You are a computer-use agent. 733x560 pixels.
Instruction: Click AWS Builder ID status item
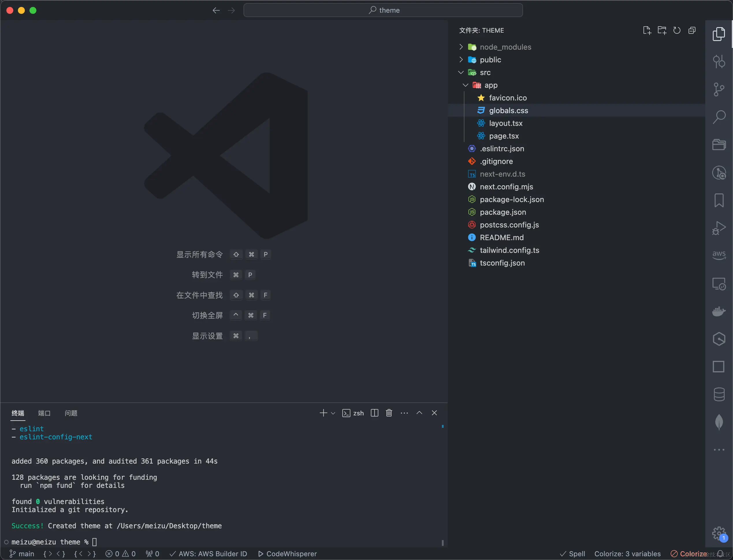click(x=209, y=554)
